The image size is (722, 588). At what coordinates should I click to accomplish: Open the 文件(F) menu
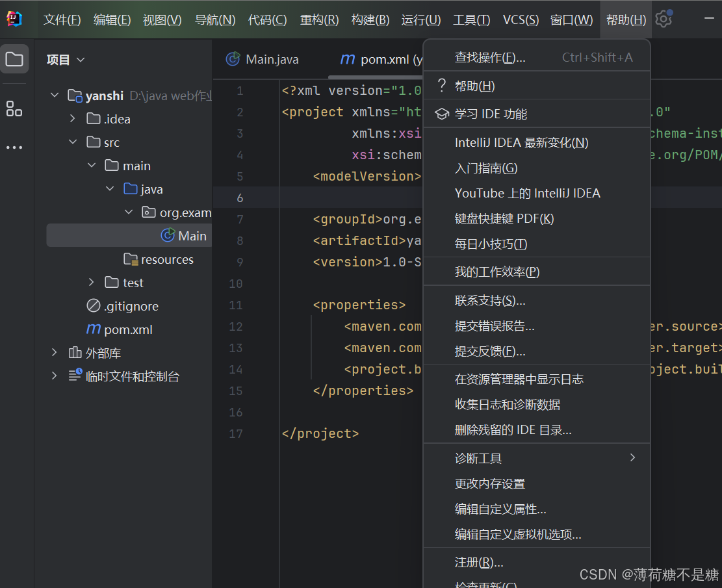62,19
